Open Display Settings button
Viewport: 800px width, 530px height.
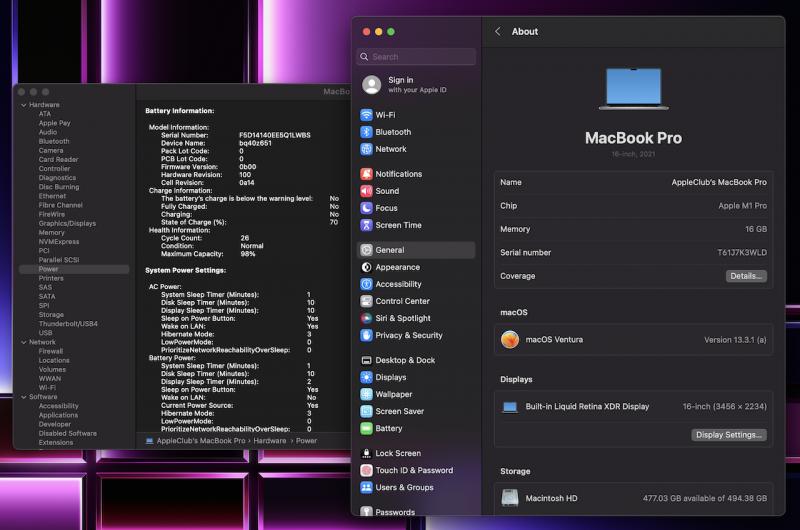pyautogui.click(x=729, y=435)
